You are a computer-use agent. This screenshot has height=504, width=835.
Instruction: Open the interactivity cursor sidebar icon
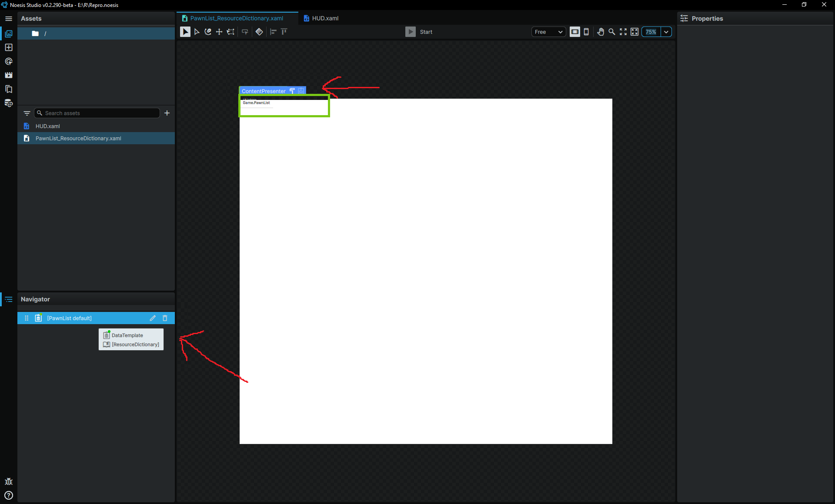9,61
